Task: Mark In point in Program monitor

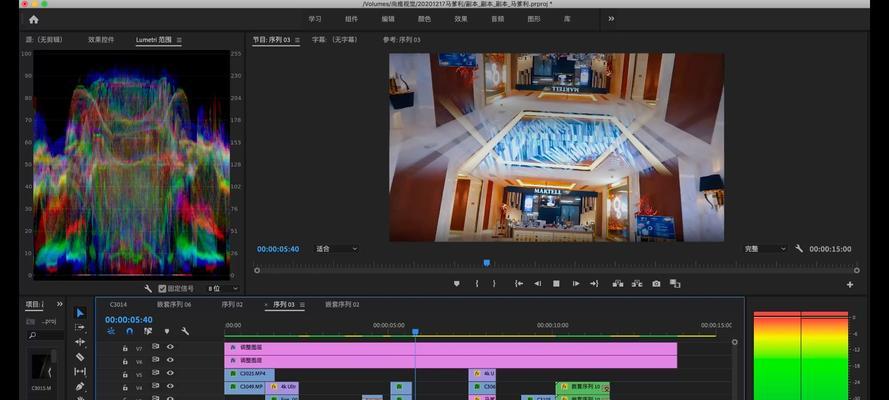Action: pos(477,284)
